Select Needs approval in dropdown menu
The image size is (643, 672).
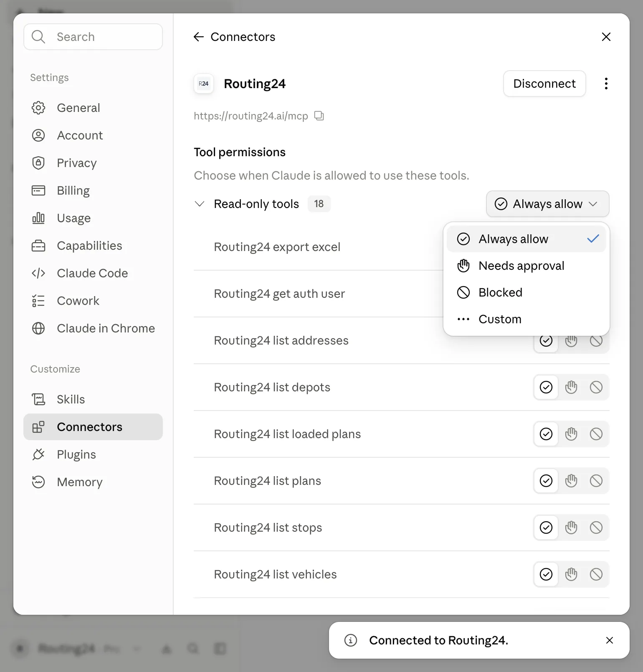pyautogui.click(x=526, y=266)
